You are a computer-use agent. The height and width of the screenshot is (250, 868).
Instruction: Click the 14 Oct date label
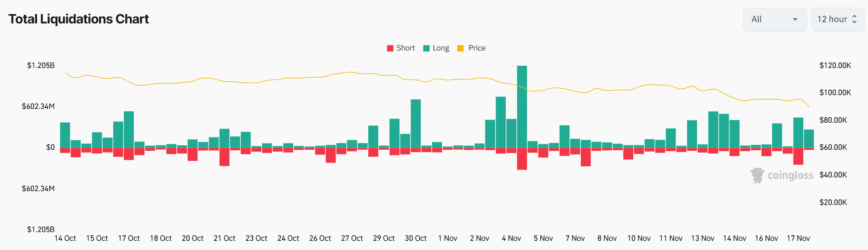pyautogui.click(x=65, y=238)
